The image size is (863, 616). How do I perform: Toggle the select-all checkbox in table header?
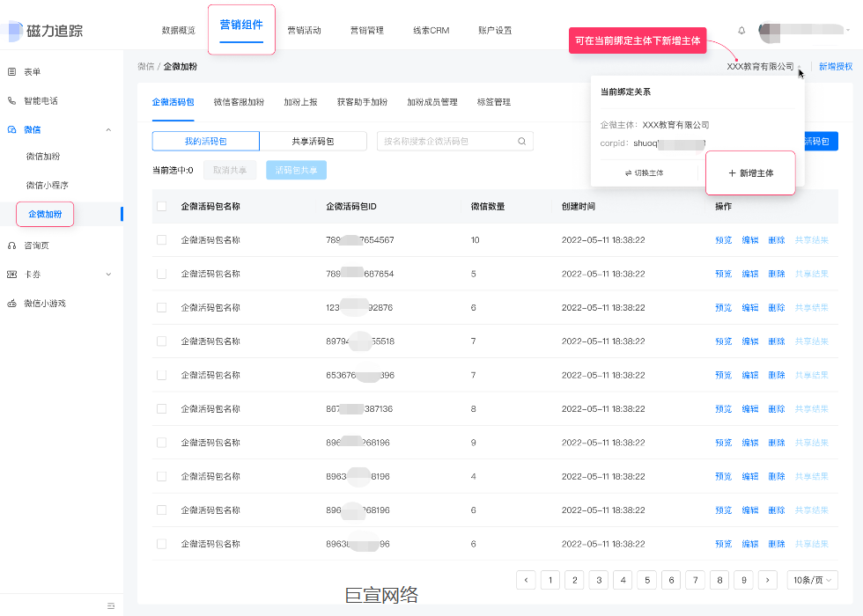161,206
